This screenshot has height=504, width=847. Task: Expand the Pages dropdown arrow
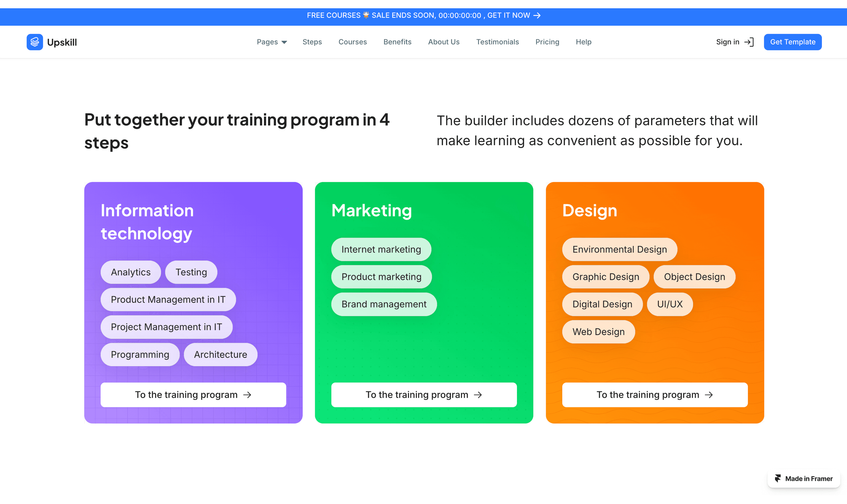(x=284, y=42)
